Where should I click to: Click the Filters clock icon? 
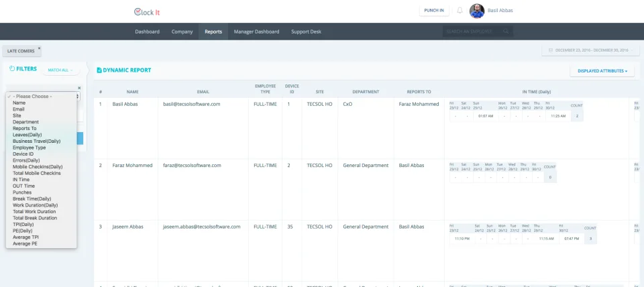click(x=12, y=69)
